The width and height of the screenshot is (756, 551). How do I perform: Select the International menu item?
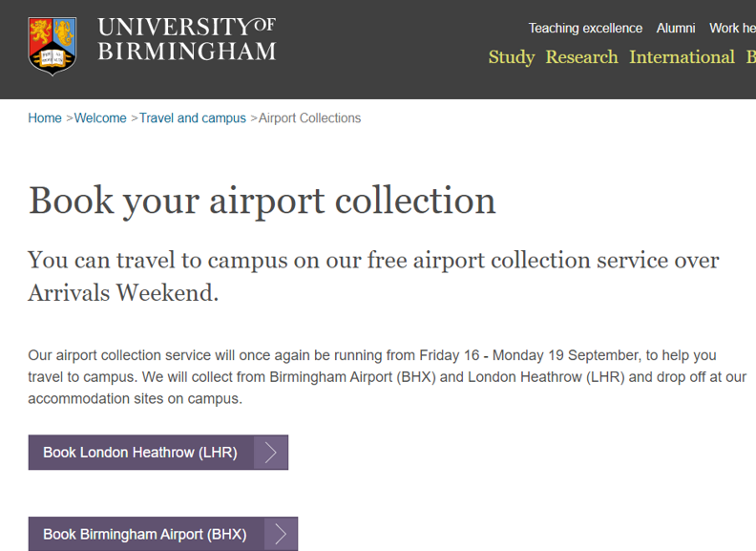click(x=682, y=57)
